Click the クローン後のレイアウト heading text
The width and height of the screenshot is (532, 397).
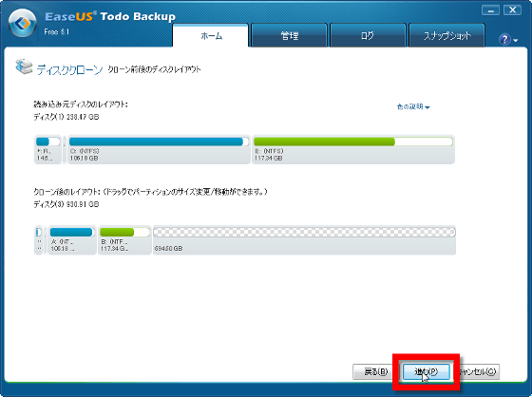pyautogui.click(x=150, y=192)
